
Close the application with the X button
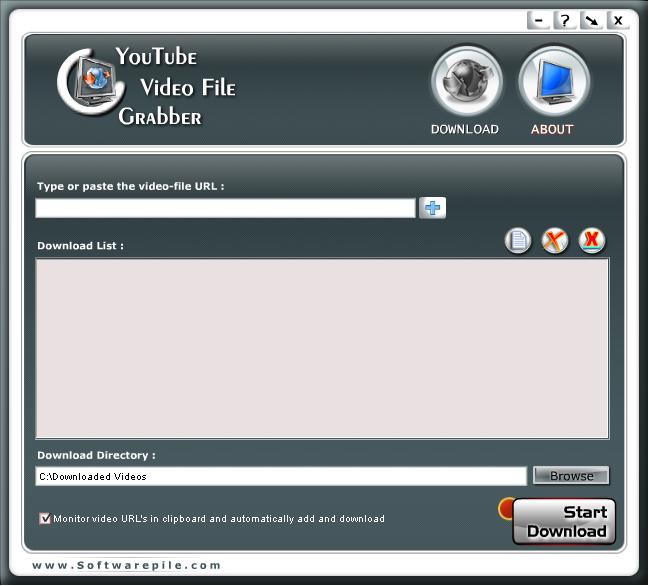point(618,20)
